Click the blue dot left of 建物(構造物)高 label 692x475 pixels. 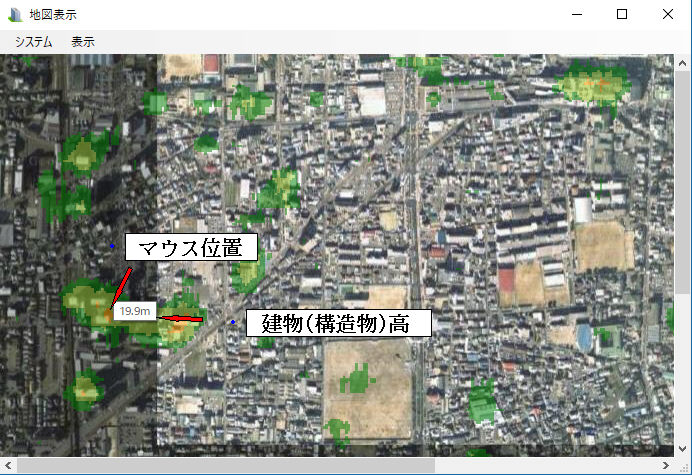(233, 322)
